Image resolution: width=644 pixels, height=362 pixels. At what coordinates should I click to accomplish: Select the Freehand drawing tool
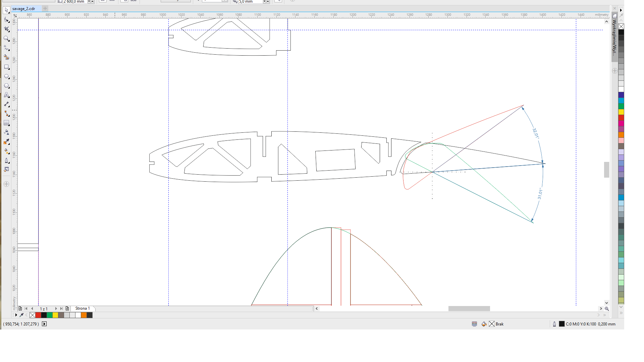click(6, 48)
